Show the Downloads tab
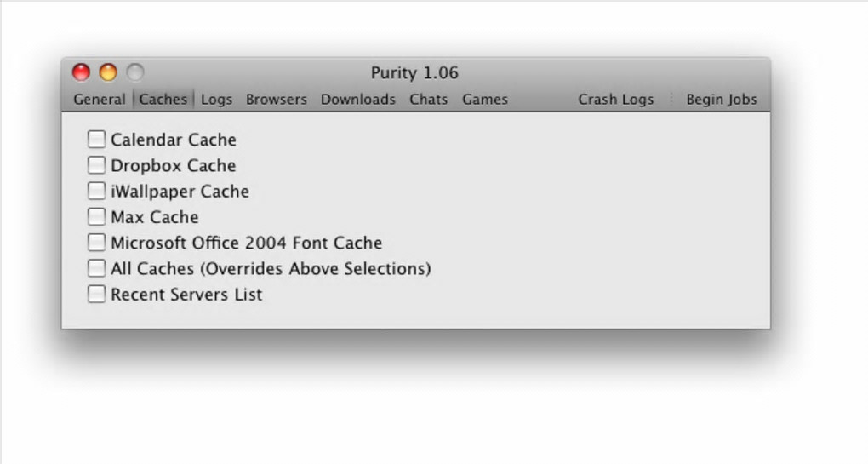Image resolution: width=868 pixels, height=464 pixels. 357,100
